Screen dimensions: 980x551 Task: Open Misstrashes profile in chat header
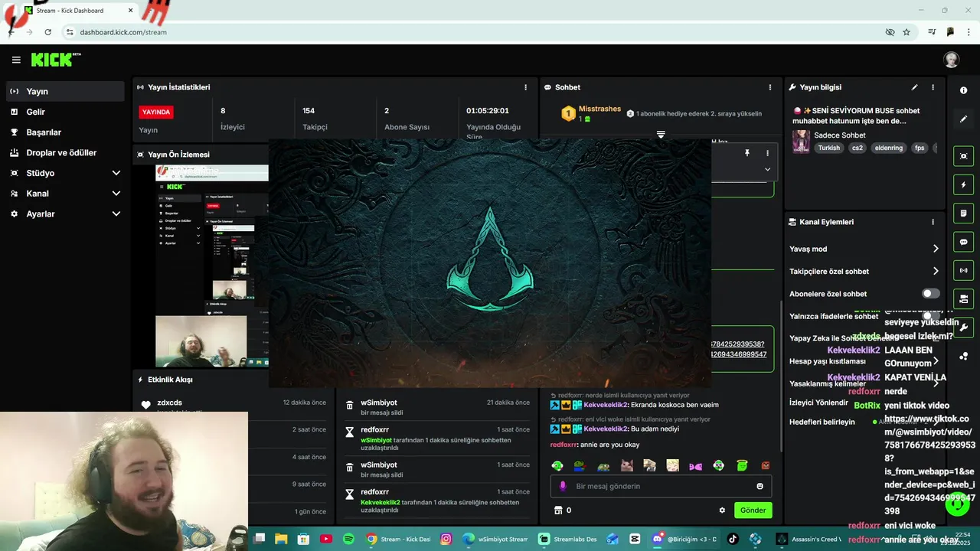pyautogui.click(x=599, y=109)
